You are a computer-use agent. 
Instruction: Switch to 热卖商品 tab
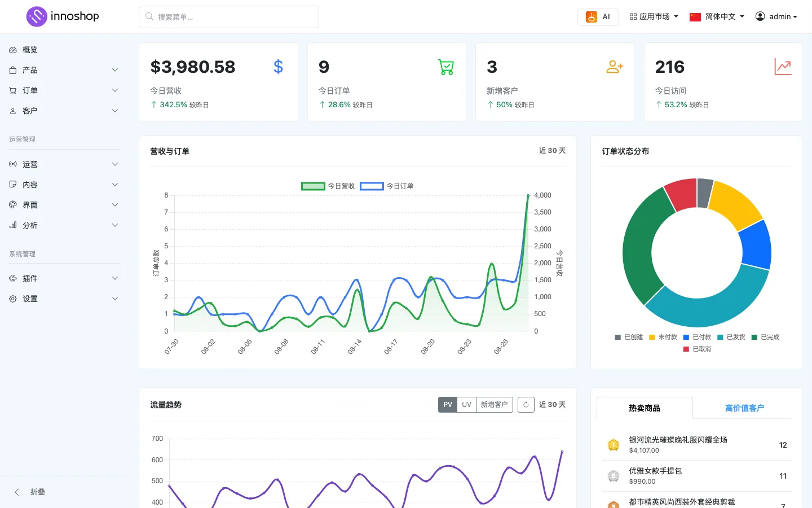tap(645, 408)
